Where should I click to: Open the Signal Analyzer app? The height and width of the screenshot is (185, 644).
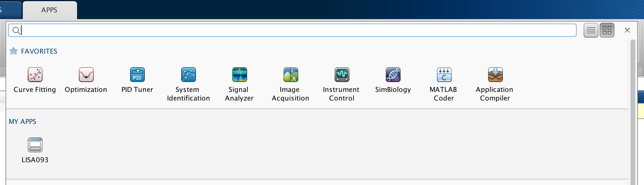pos(239,75)
